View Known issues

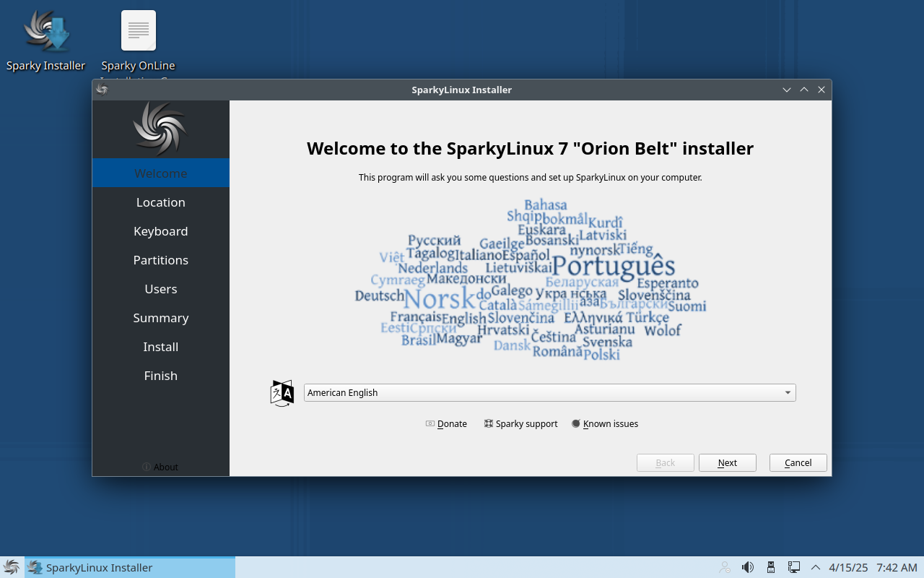[x=605, y=424]
